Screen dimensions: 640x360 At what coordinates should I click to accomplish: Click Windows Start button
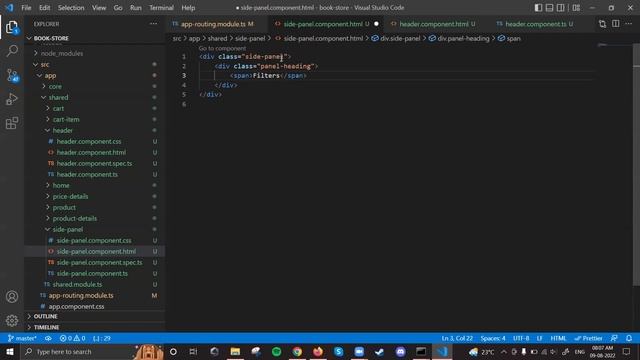pyautogui.click(x=10, y=351)
